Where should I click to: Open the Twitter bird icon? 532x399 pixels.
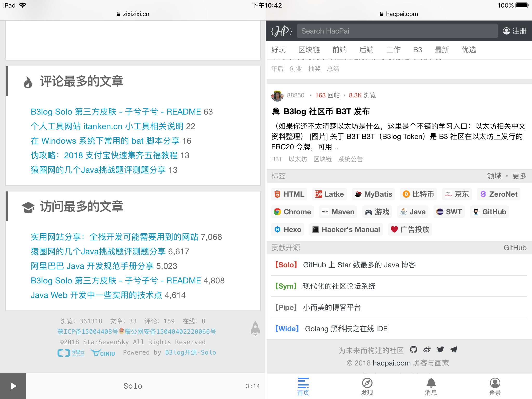coord(440,350)
